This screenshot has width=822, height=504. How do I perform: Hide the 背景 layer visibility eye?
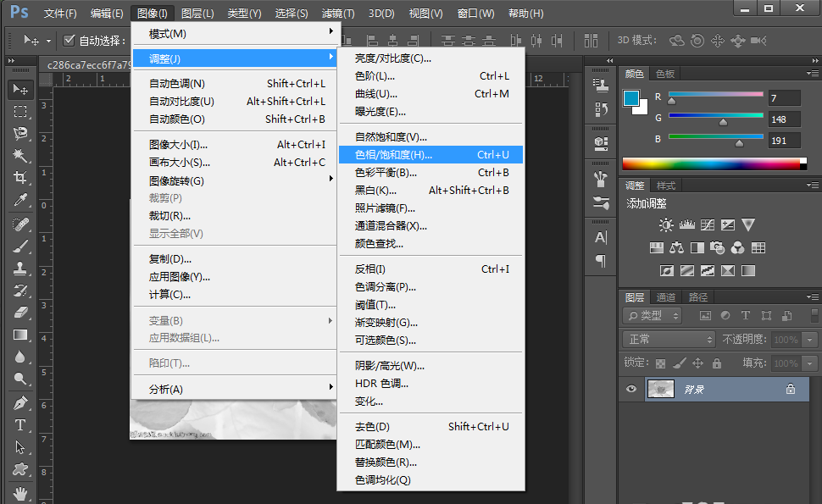pos(632,389)
